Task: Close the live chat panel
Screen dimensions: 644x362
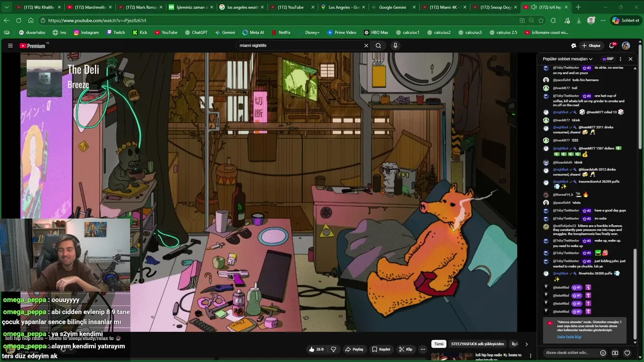Action: 630,59
